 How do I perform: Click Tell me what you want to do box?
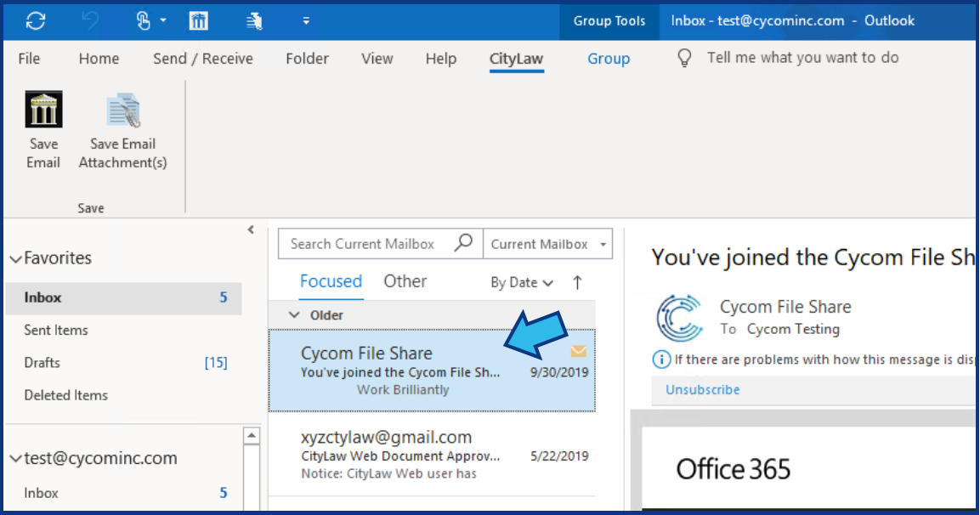pos(802,58)
